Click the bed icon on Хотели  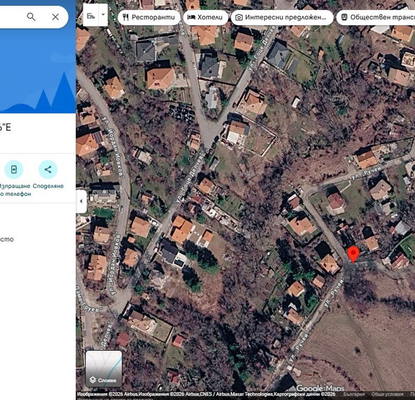tap(191, 17)
